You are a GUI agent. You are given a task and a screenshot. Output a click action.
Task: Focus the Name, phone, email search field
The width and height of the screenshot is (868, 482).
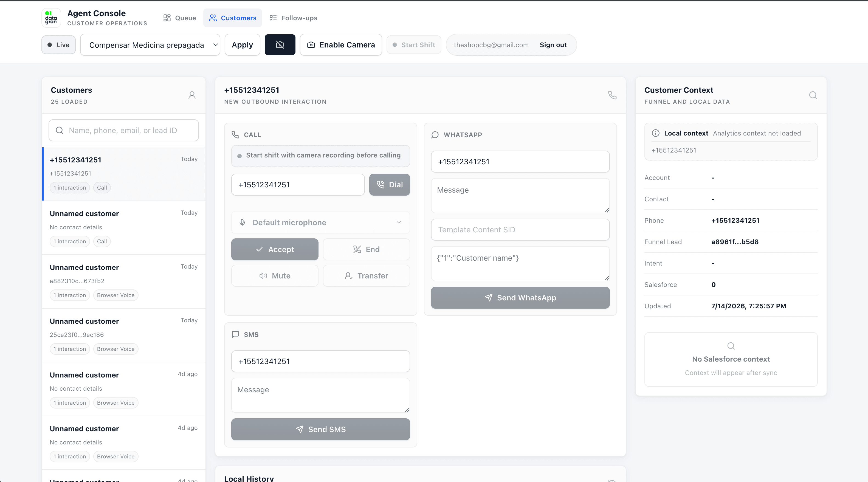(124, 130)
